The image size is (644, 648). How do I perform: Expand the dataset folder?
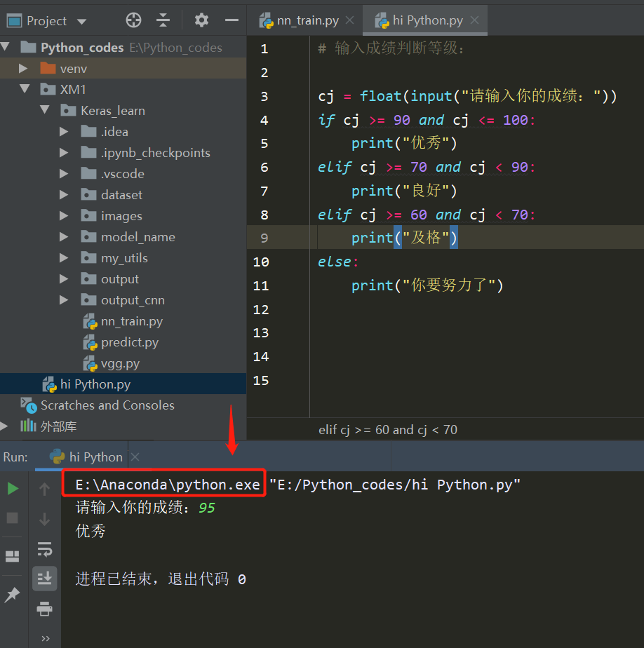tap(64, 195)
